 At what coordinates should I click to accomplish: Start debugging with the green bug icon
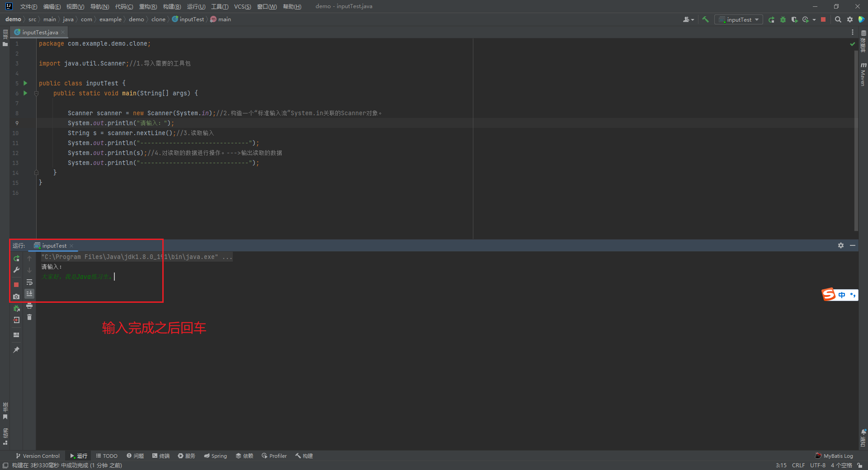pos(783,19)
